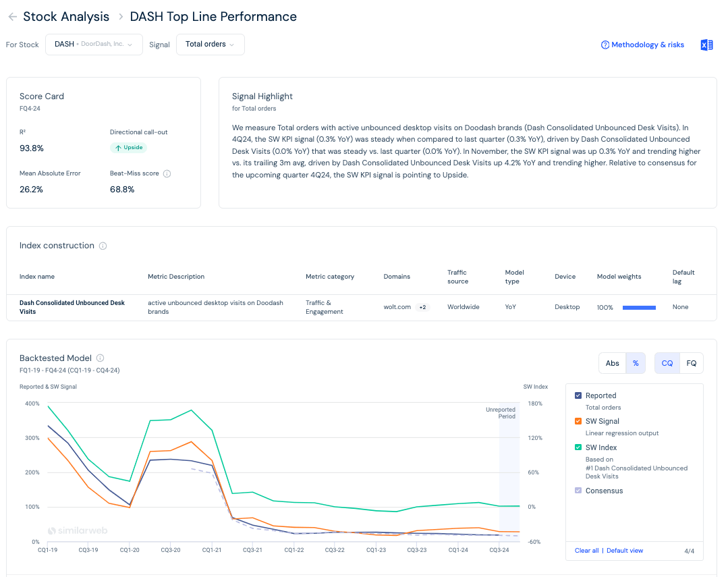Go to Stock Analysis breadcrumb
This screenshot has width=728, height=577.
[66, 17]
